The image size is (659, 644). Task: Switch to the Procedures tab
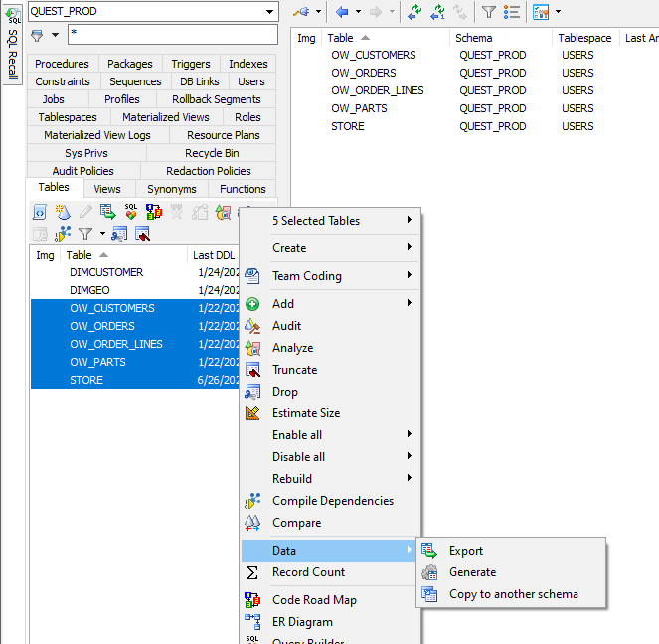(63, 64)
